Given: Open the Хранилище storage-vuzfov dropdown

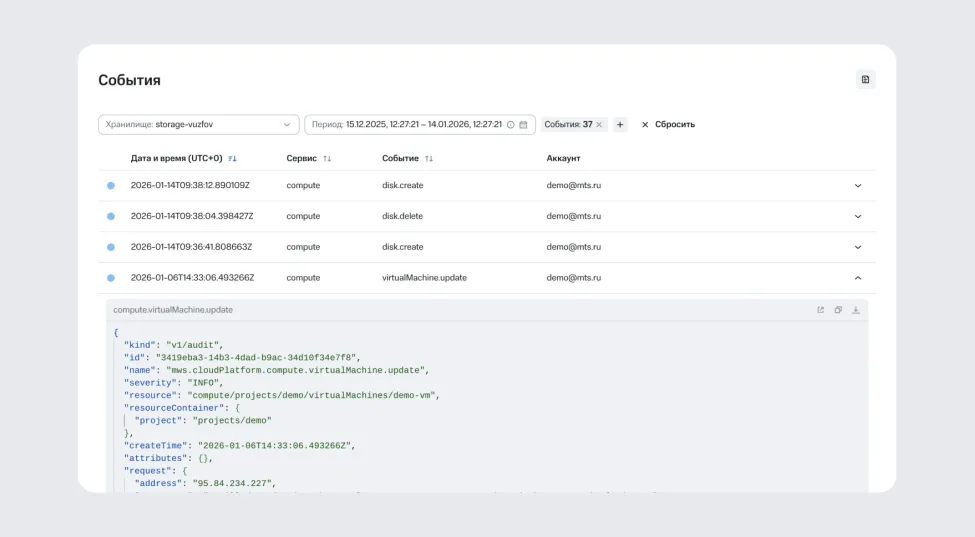Looking at the screenshot, I should coord(198,125).
